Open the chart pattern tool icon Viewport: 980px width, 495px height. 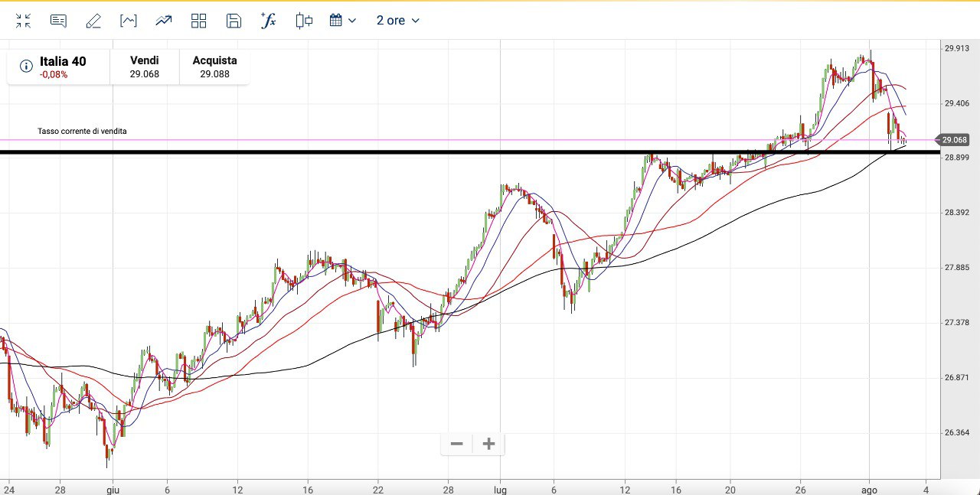tap(129, 21)
